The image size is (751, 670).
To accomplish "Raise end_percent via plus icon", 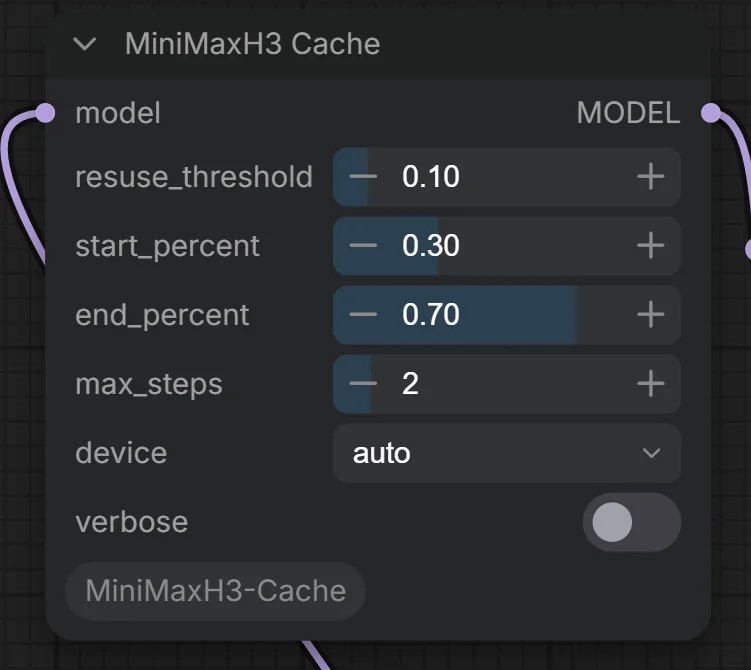I will [650, 315].
